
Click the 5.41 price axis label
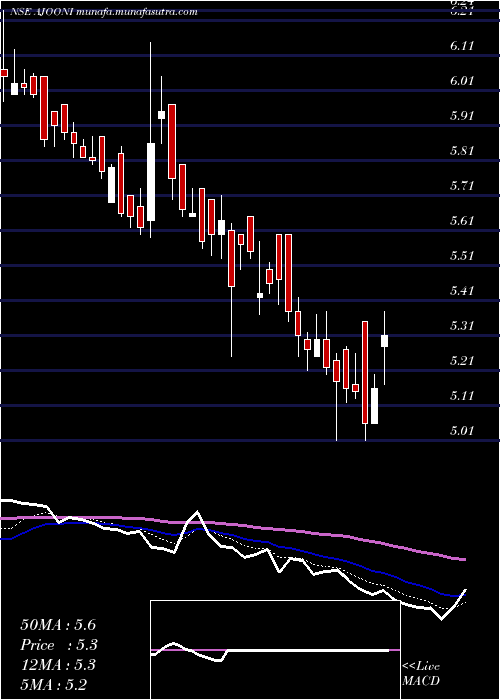click(462, 291)
